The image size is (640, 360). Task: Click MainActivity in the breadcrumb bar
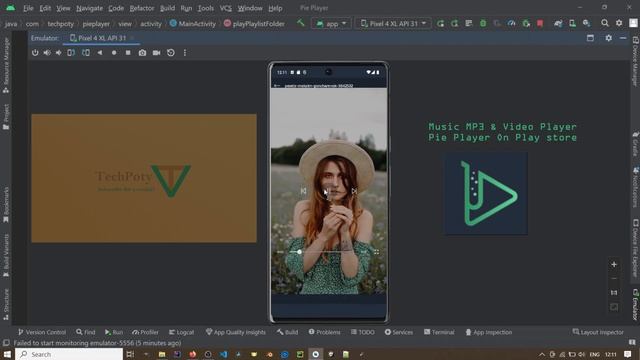193,24
